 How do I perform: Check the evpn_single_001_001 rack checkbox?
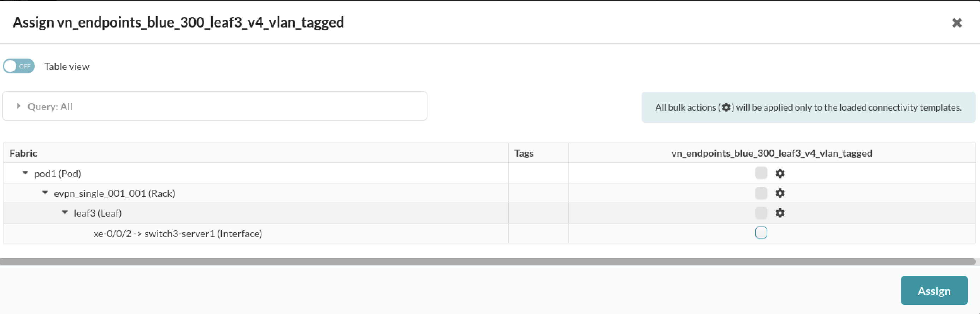coord(761,193)
